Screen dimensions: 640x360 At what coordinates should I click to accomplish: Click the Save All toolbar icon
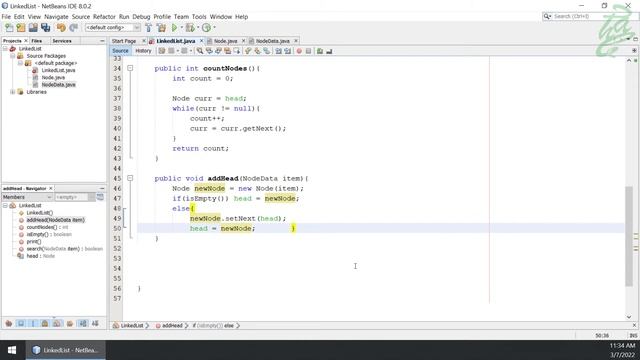(x=45, y=28)
